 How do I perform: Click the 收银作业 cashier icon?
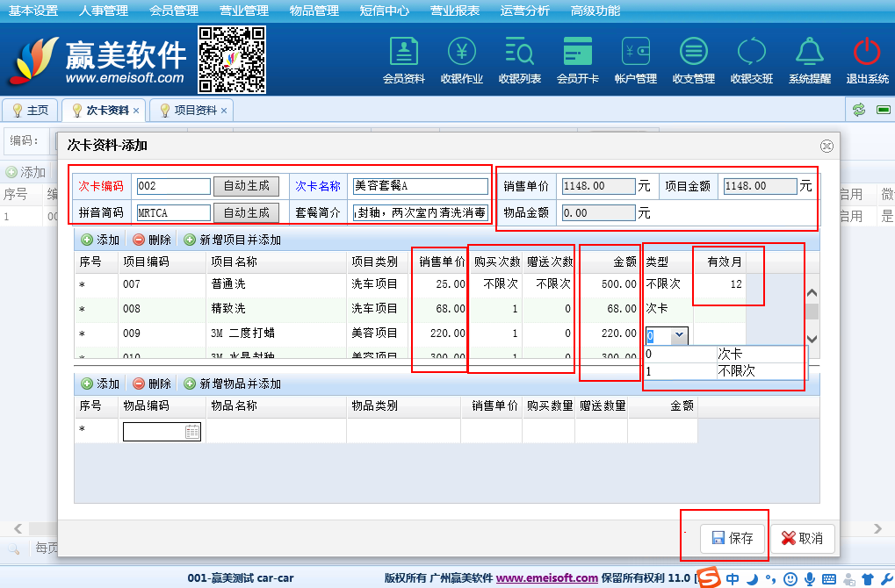point(461,59)
